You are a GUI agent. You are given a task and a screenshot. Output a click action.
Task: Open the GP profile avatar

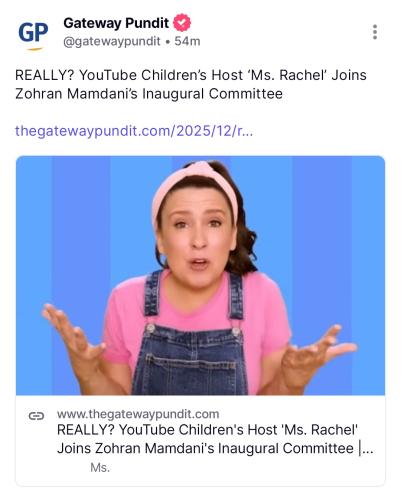pos(33,35)
